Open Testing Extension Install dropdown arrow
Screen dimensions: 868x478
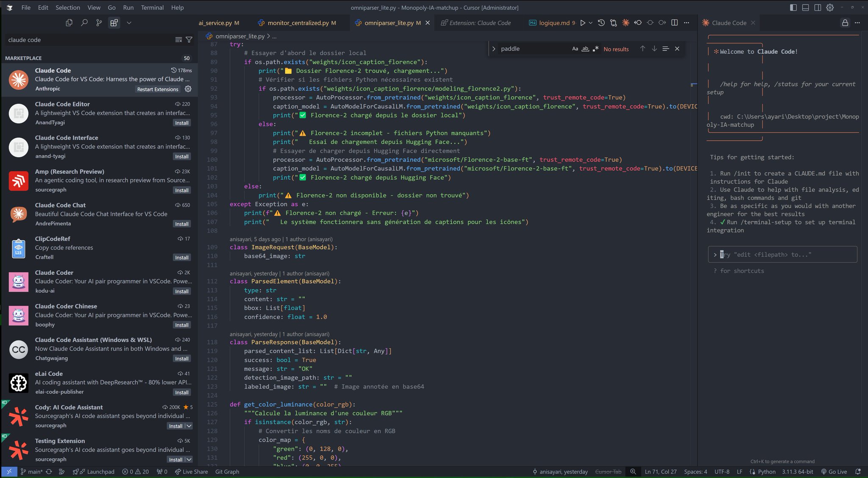(x=189, y=459)
